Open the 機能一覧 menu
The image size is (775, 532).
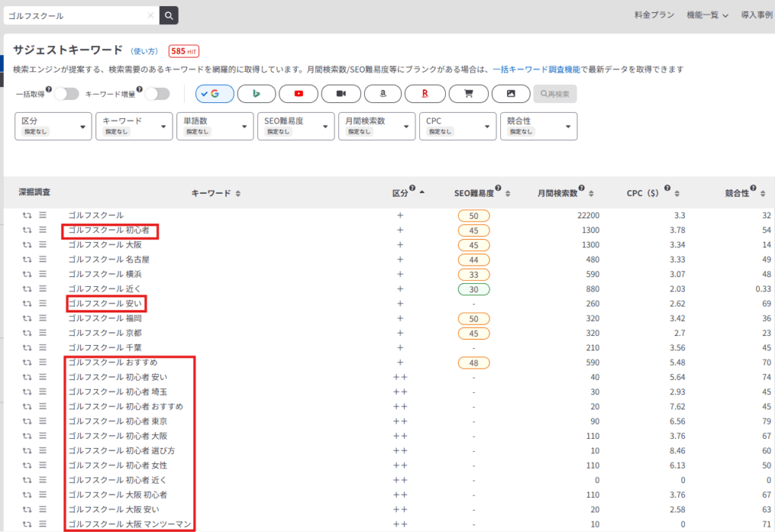[707, 15]
